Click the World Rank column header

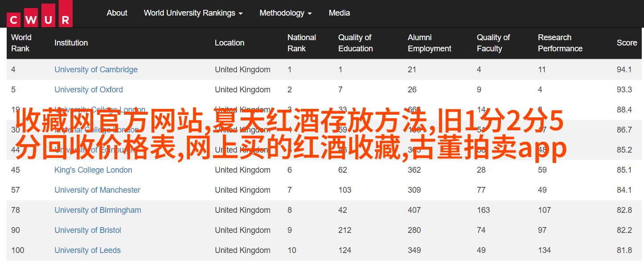(21, 43)
